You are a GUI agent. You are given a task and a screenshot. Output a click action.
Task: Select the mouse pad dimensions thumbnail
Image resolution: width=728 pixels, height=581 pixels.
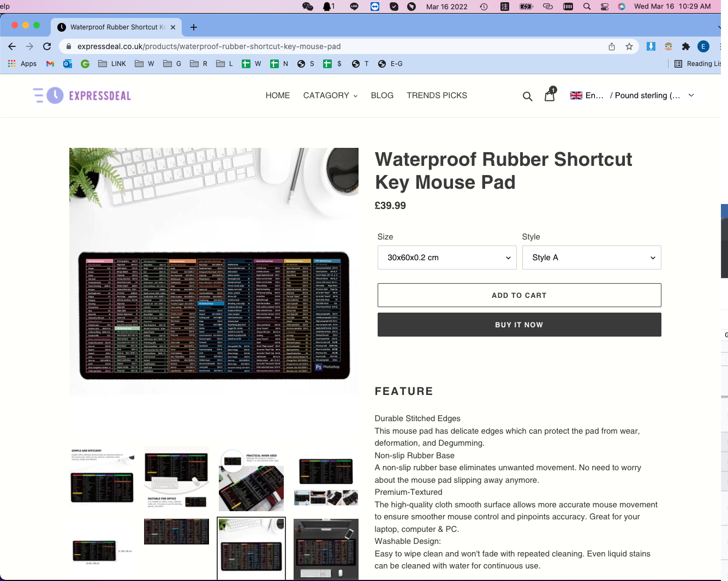102,549
